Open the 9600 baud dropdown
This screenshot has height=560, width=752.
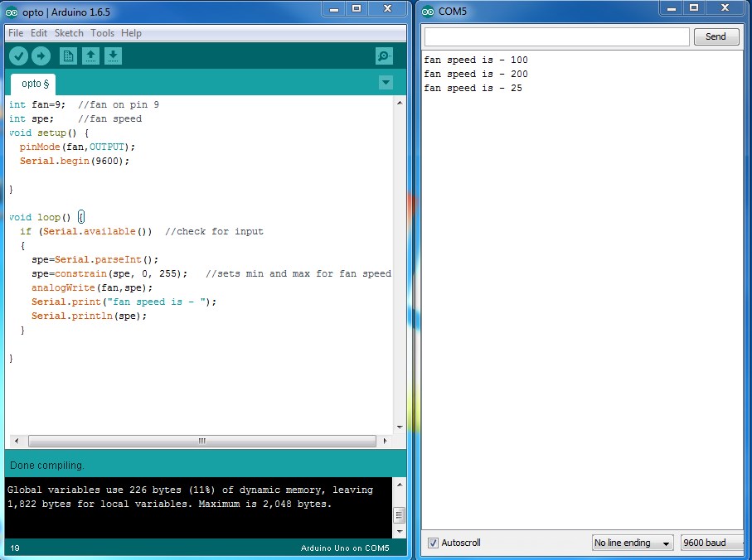point(711,543)
